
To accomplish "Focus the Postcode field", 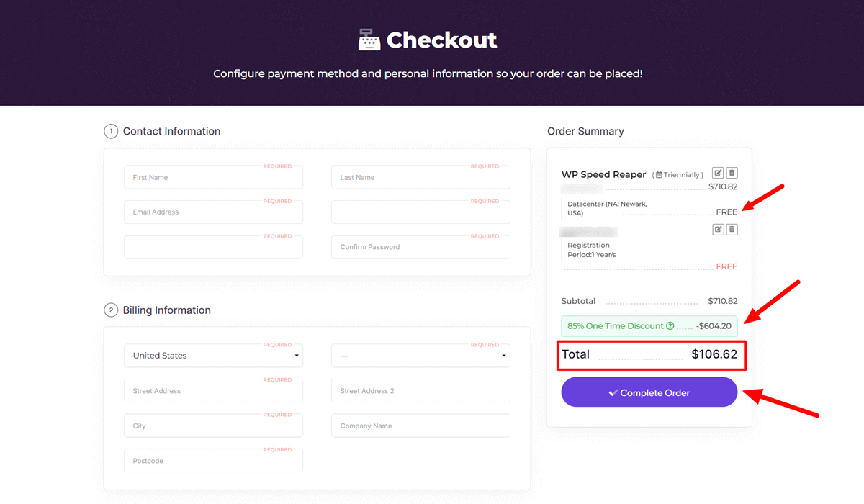I will pos(213,461).
